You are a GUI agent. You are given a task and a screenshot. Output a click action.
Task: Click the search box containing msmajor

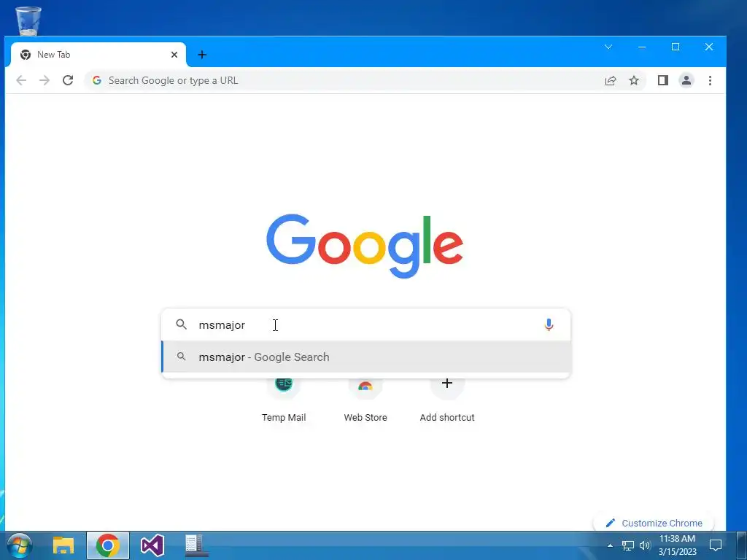point(366,324)
